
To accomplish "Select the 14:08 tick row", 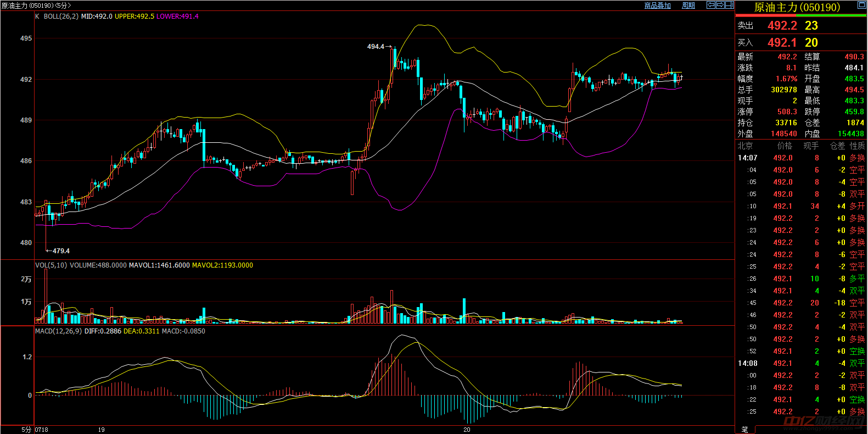I will [x=801, y=363].
